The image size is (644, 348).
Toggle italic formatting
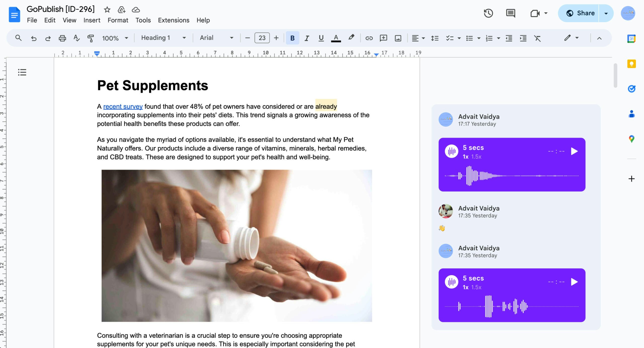(307, 38)
